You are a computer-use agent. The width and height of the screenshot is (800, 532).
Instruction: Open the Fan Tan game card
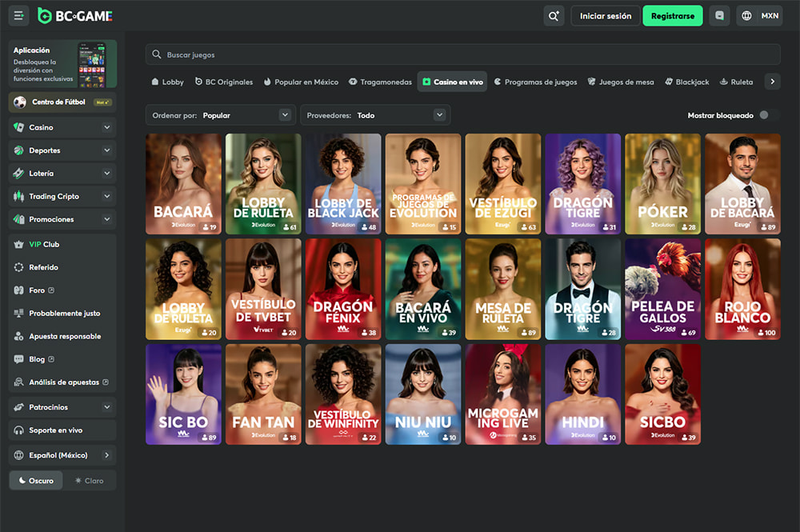(x=263, y=394)
